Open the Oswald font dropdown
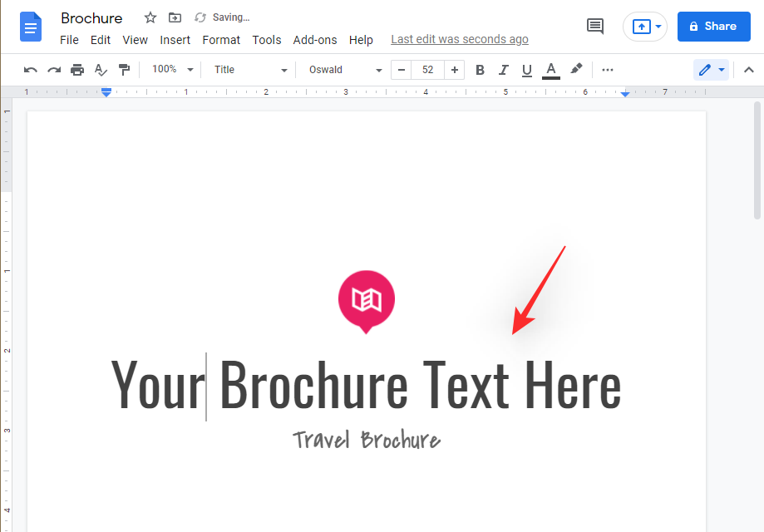 click(x=345, y=70)
